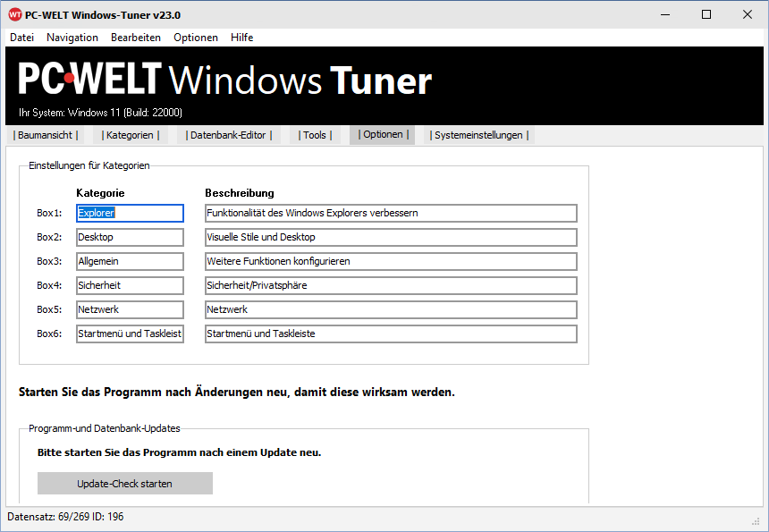Viewport: 769px width, 532px height.
Task: Click the Box1 Explorer category field
Action: [x=130, y=213]
